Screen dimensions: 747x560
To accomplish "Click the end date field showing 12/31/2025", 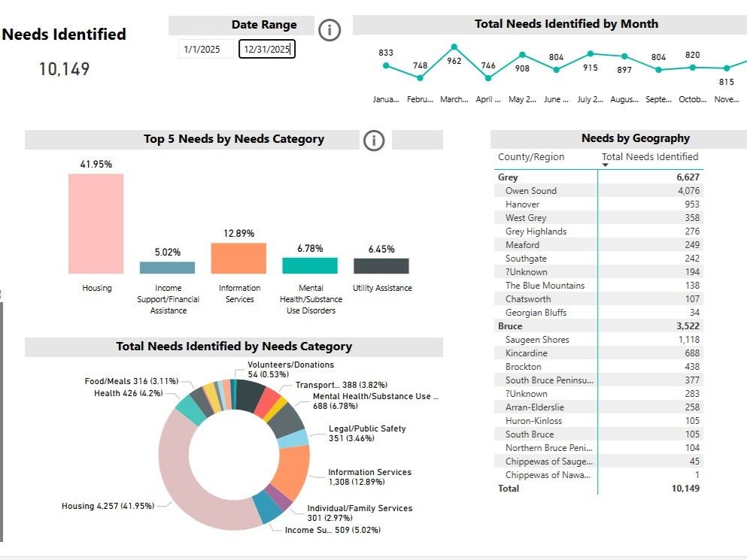I will (266, 50).
